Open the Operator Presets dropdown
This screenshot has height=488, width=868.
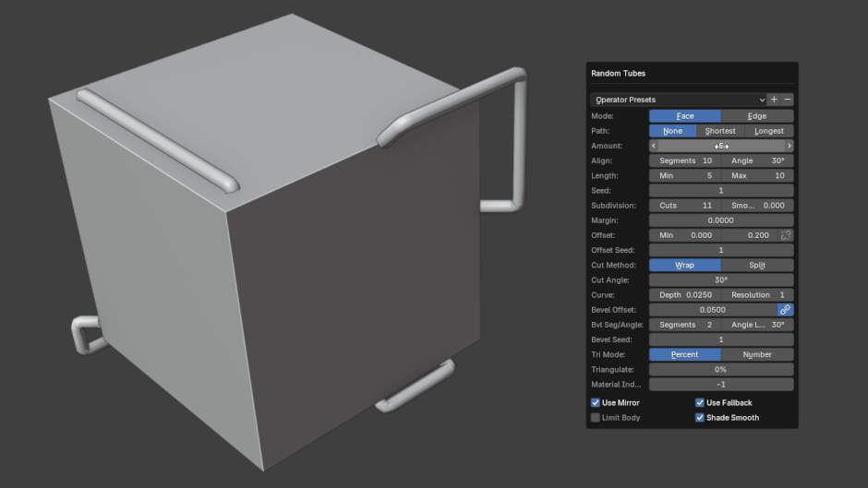pos(679,100)
